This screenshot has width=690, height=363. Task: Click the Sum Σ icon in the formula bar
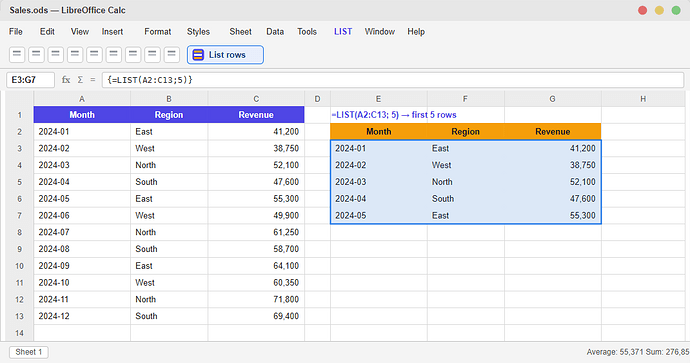point(80,80)
